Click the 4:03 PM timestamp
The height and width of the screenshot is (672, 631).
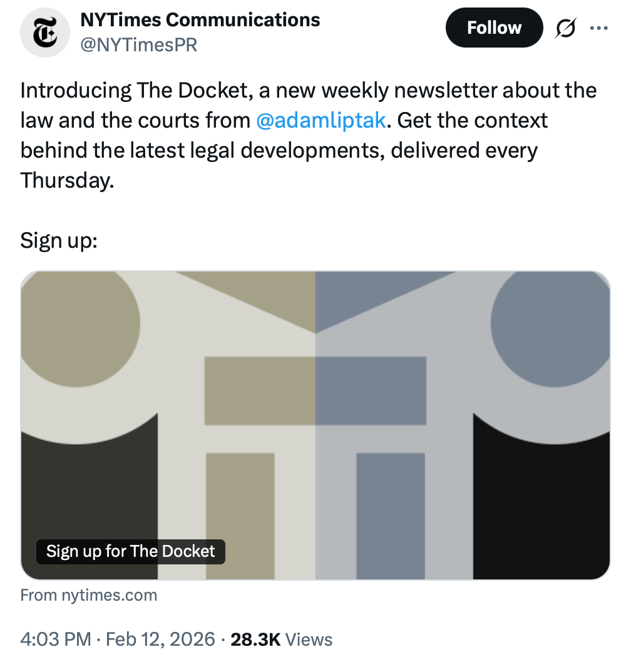coord(55,639)
